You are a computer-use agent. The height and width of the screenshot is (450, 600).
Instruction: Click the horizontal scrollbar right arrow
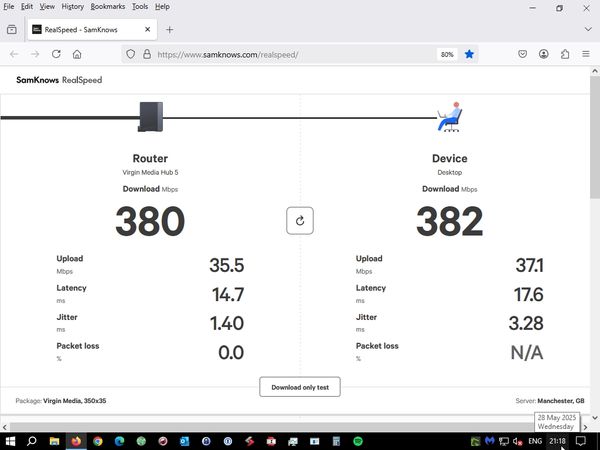tap(585, 427)
